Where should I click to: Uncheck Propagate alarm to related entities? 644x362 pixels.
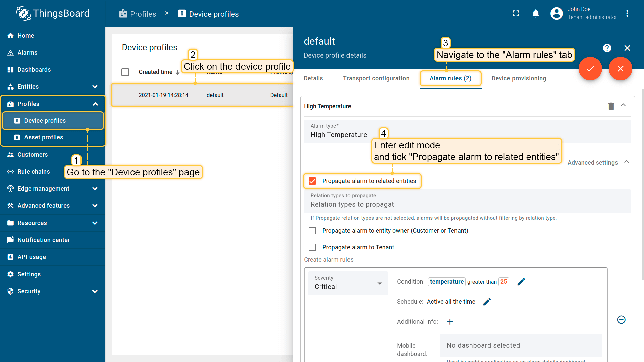(312, 181)
